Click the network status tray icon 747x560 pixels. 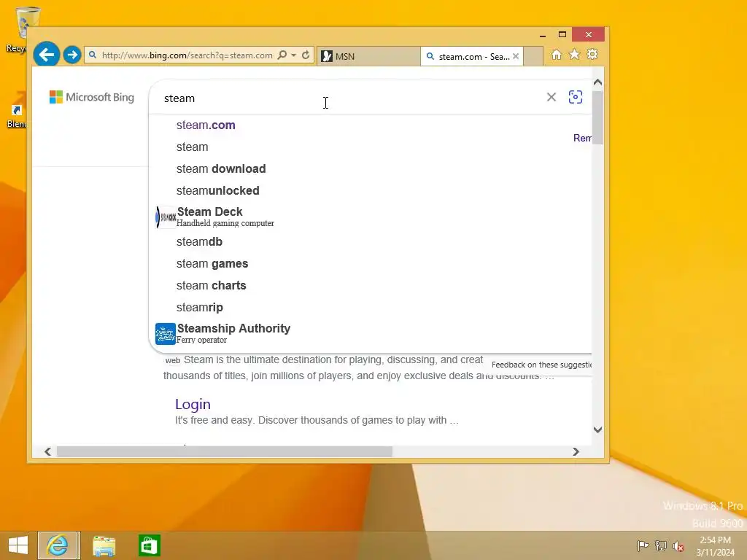[661, 545]
